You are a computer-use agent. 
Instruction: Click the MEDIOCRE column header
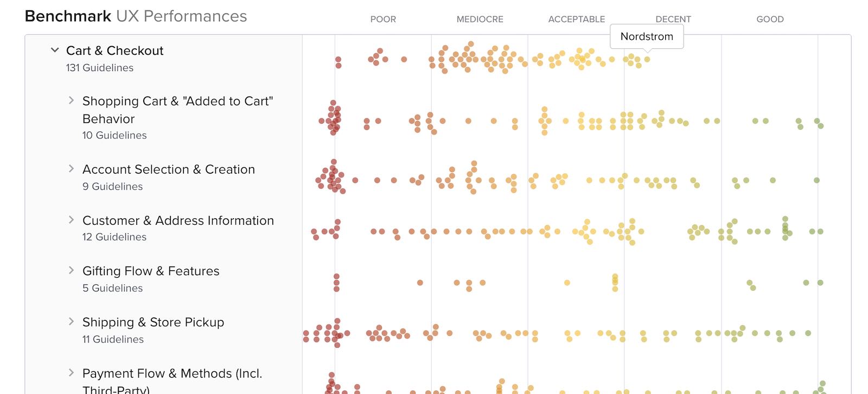coord(480,19)
